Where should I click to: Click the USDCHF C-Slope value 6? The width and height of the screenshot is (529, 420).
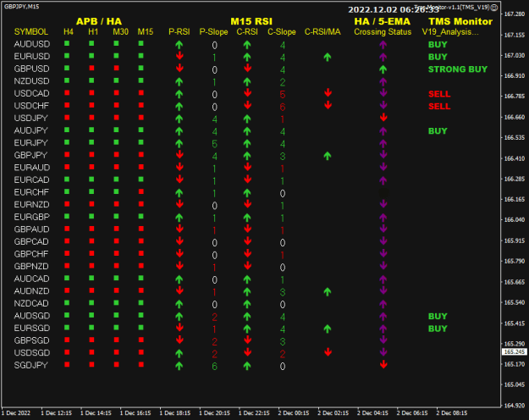283,107
